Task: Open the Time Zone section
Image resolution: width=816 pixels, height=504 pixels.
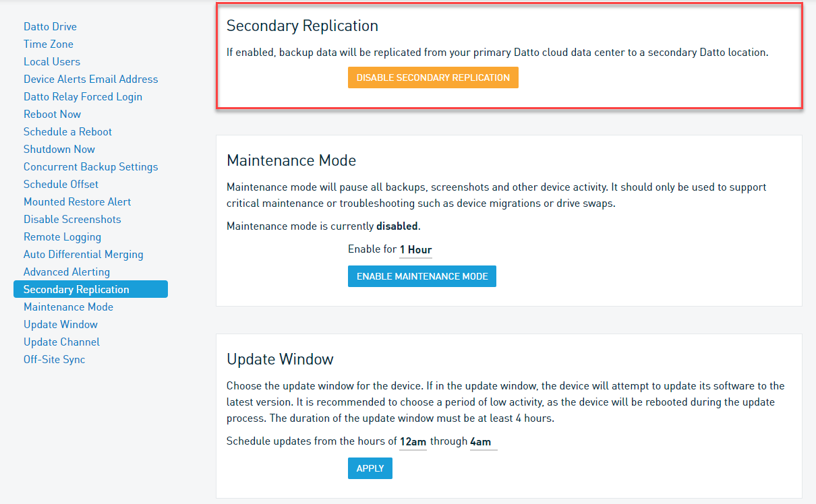Action: pyautogui.click(x=49, y=44)
